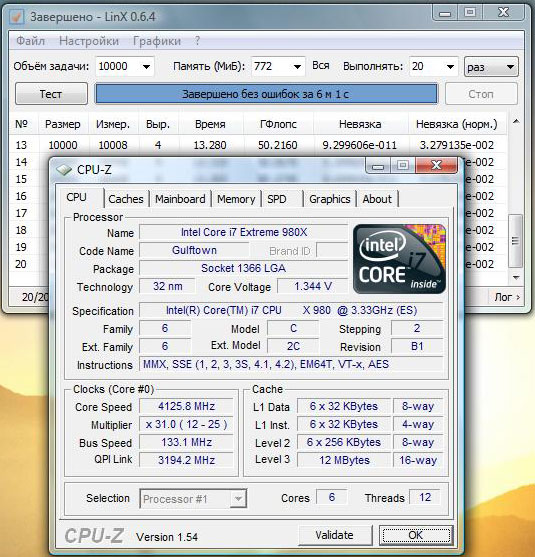Screen dimensions: 535x557
Task: Click the OK button in CPU-Z
Action: [416, 535]
